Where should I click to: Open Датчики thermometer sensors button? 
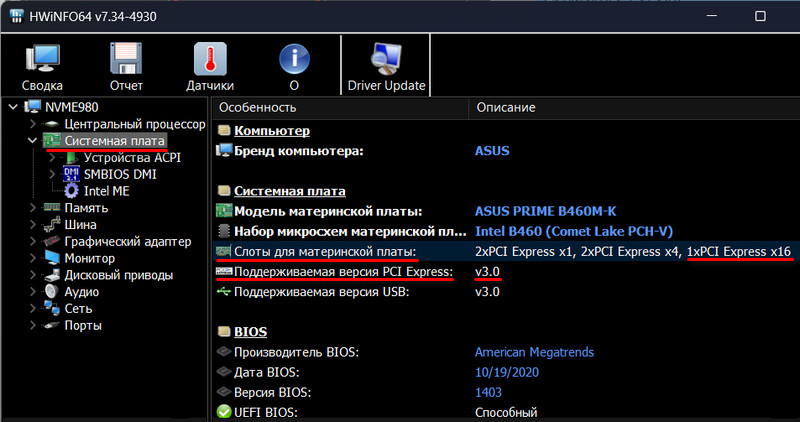click(210, 67)
